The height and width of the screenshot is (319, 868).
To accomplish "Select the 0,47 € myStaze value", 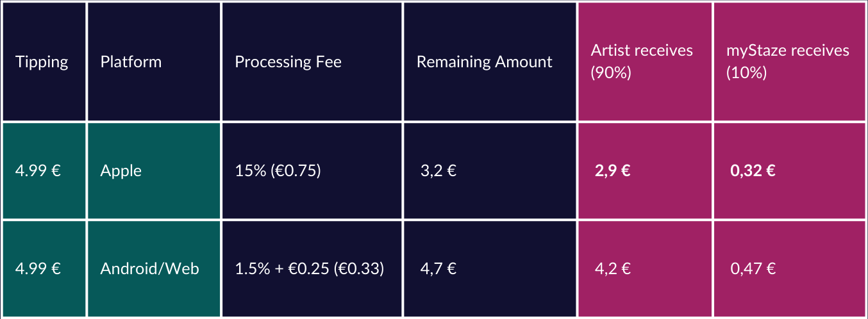I will click(x=753, y=268).
